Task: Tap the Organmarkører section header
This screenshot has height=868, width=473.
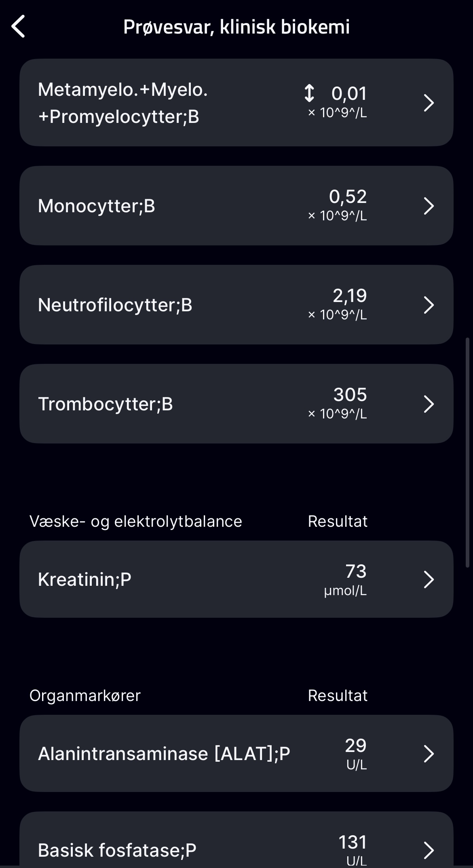Action: pos(85,695)
